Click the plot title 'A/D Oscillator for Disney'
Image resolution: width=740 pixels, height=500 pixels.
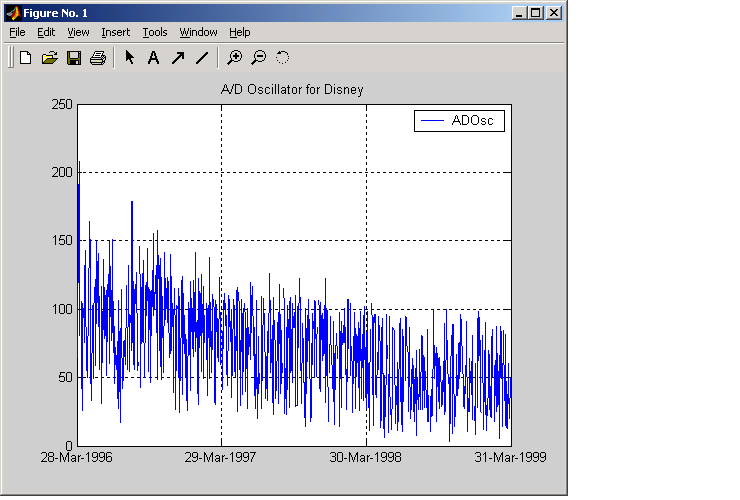point(292,89)
